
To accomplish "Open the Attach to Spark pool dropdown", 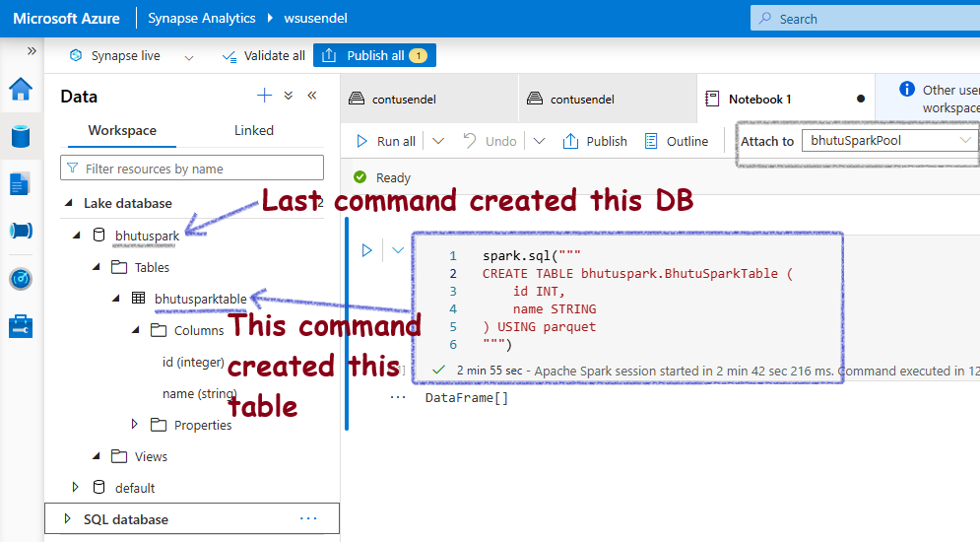I will click(890, 141).
